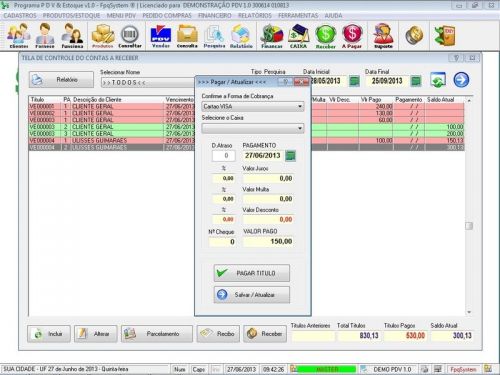Click the green Receber dollar icon
The height and width of the screenshot is (375, 500).
pyautogui.click(x=325, y=36)
